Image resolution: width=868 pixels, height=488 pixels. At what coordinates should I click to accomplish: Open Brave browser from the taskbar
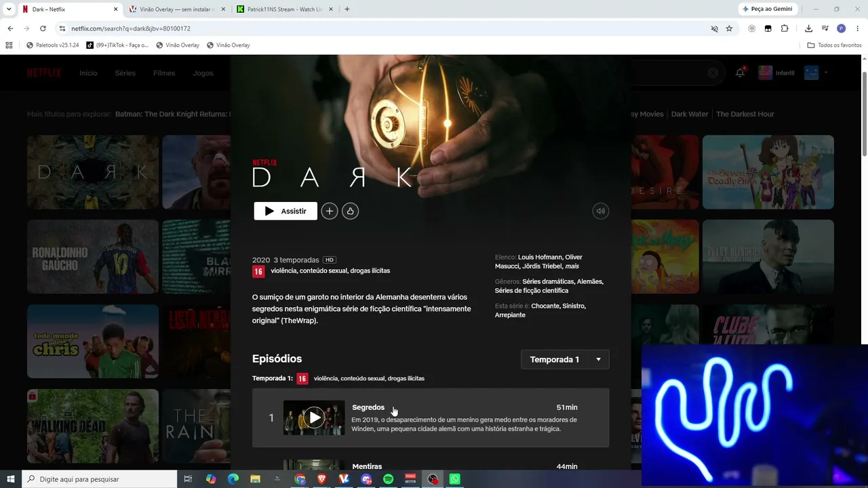point(322,479)
